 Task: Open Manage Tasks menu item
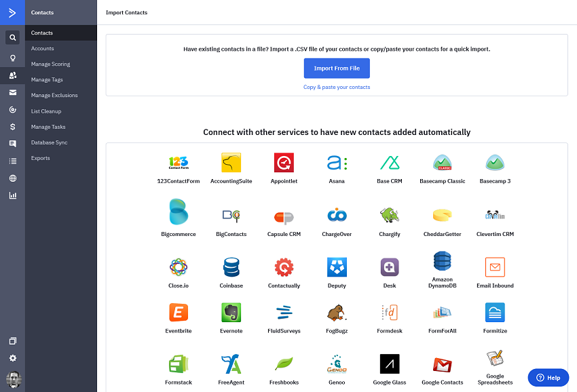(x=61, y=127)
